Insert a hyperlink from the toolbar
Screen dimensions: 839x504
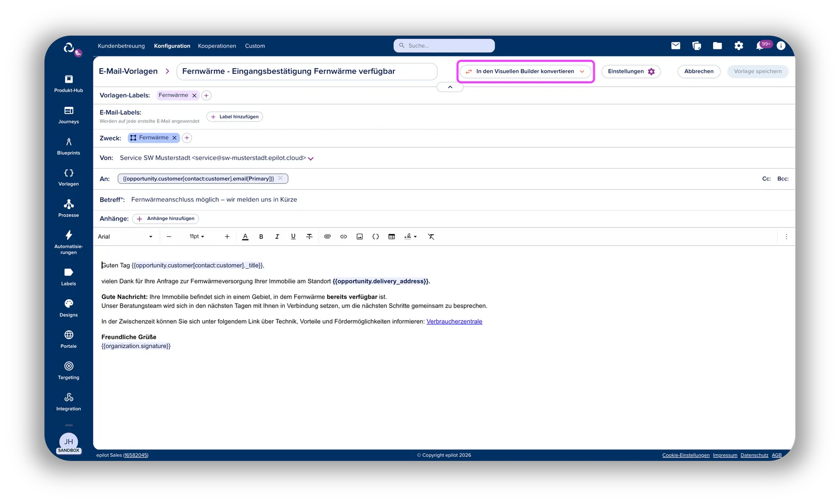click(x=343, y=237)
